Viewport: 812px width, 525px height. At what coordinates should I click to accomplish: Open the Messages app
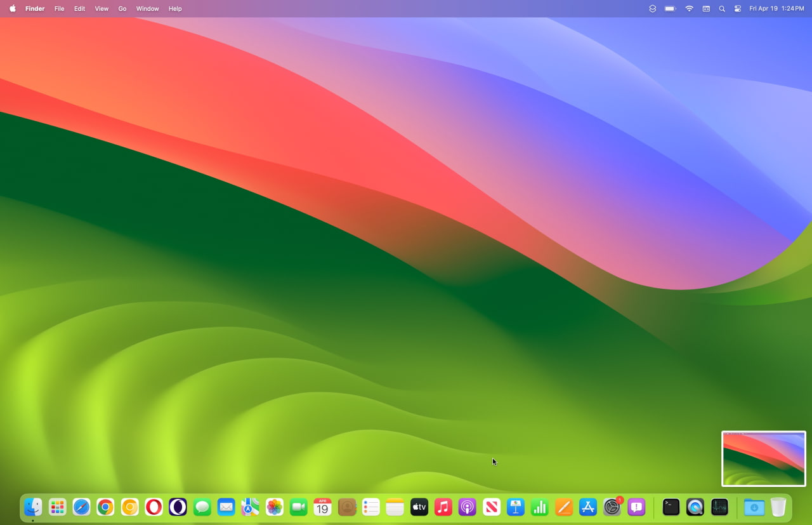(202, 507)
